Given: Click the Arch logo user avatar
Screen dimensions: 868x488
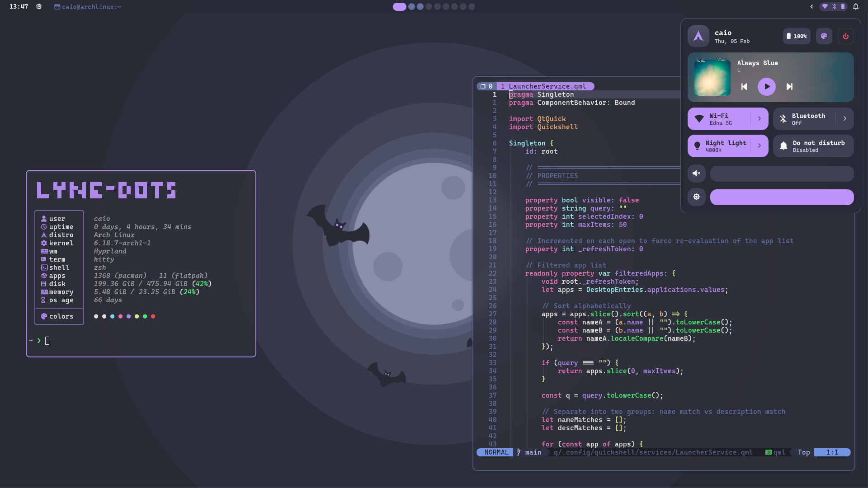Looking at the screenshot, I should coord(698,36).
